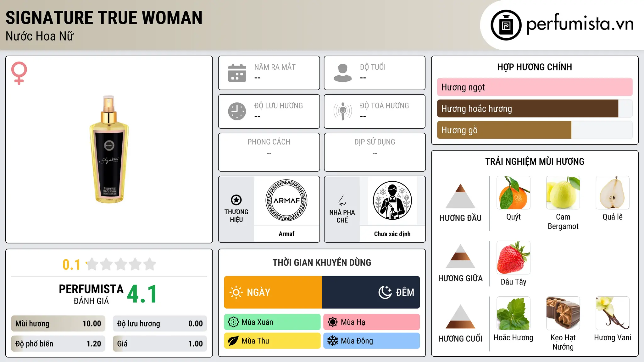Click the perfumista.vn perfume bottle logo icon
This screenshot has height=362, width=644.
[506, 25]
